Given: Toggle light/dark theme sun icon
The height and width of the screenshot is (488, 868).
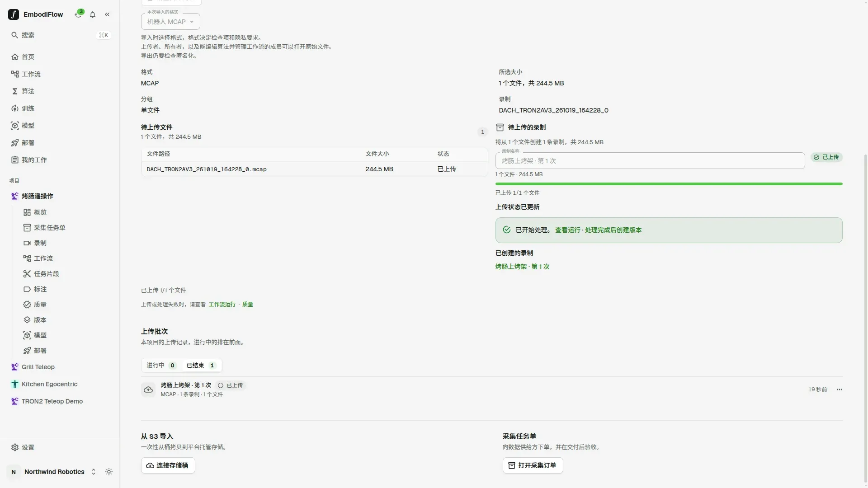Looking at the screenshot, I should pyautogui.click(x=109, y=472).
